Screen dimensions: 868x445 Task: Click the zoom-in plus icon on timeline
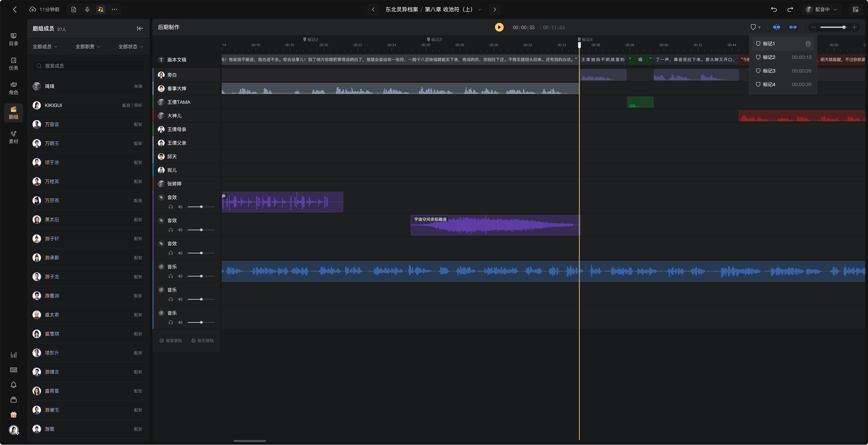[854, 27]
